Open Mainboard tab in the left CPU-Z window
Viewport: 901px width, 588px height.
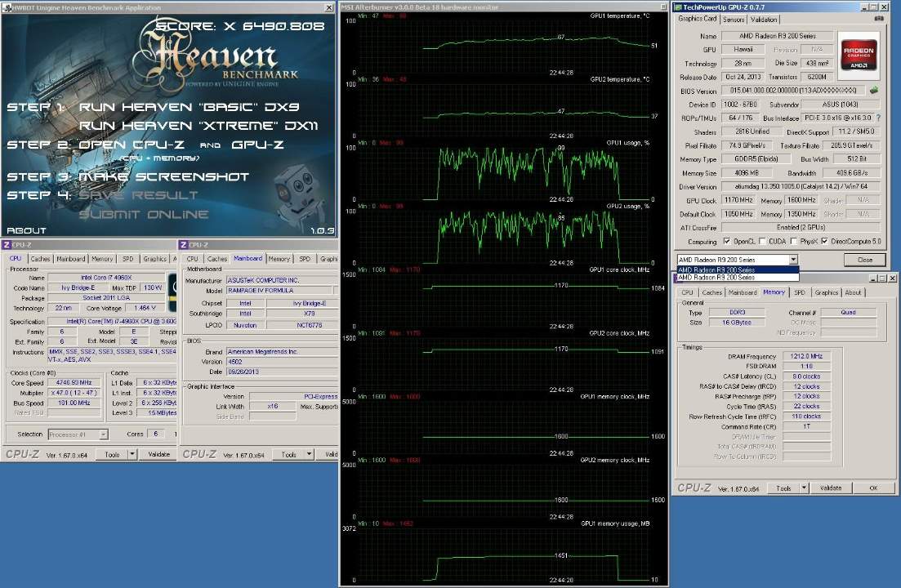pos(71,259)
